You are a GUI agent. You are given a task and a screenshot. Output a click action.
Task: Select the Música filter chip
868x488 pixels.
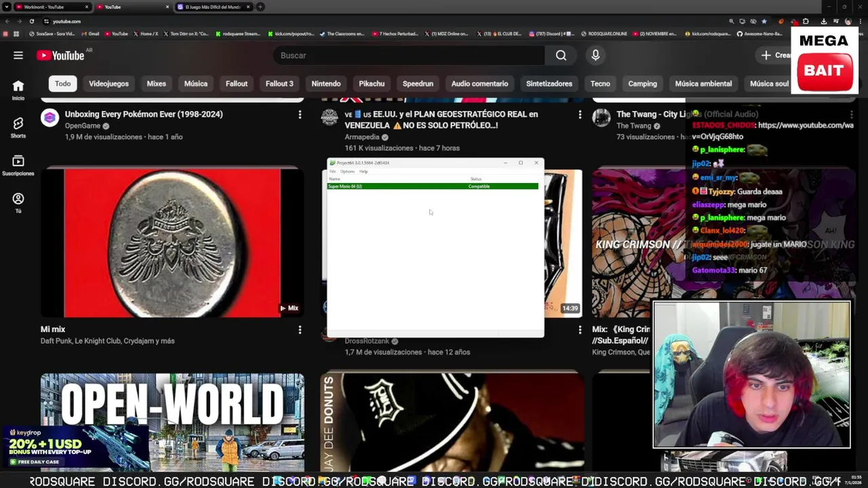pyautogui.click(x=196, y=83)
